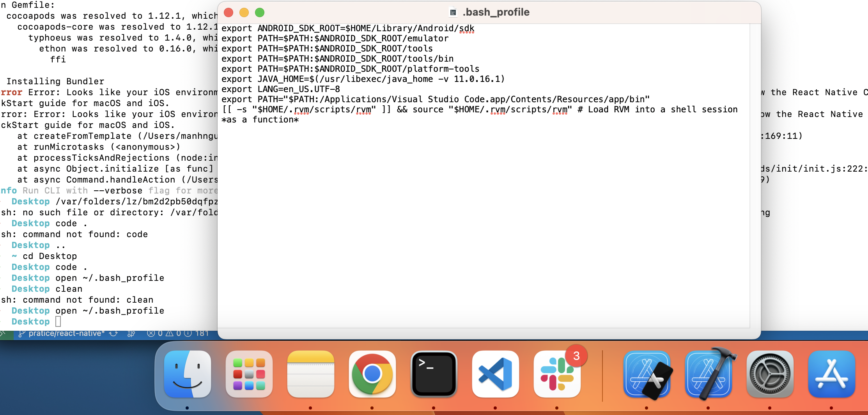Viewport: 868px width, 415px height.
Task: Open System Preferences gear in the Dock
Action: click(770, 374)
